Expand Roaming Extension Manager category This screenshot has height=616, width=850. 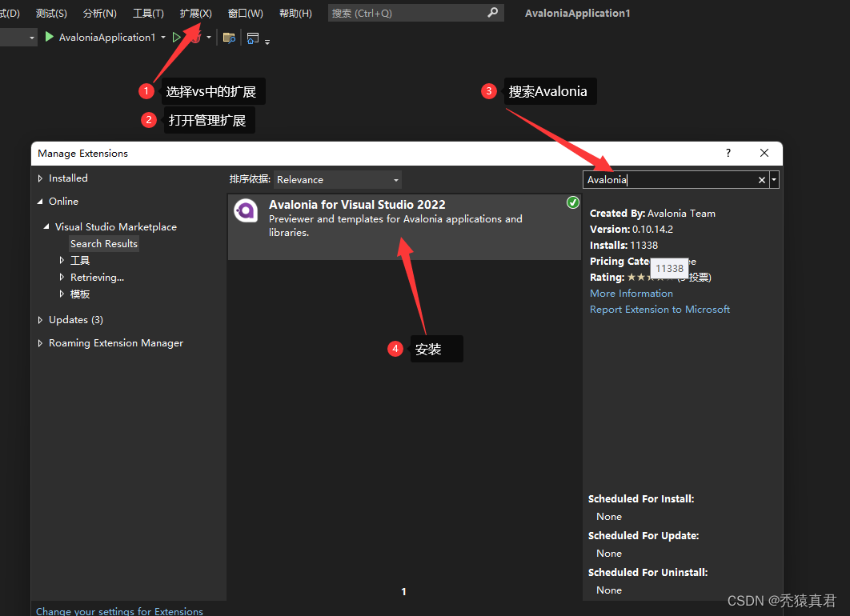(40, 343)
